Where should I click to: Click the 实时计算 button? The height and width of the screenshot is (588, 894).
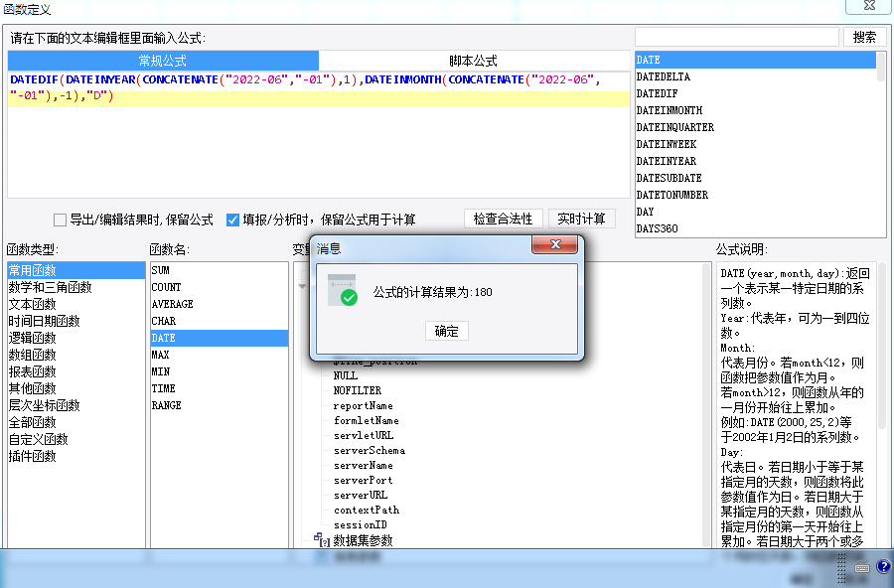(x=581, y=219)
